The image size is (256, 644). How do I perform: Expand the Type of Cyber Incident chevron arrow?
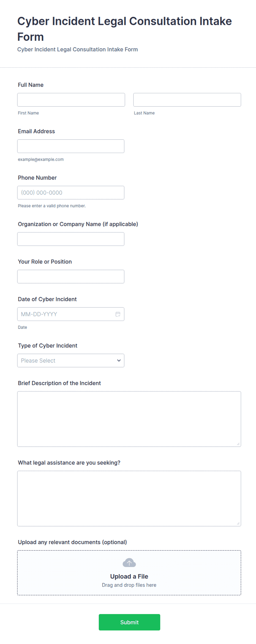119,361
